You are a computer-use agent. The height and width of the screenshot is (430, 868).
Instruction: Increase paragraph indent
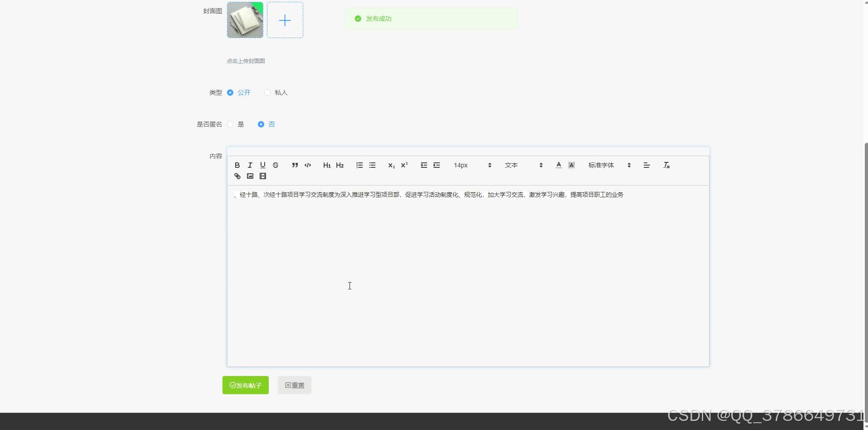(x=437, y=165)
